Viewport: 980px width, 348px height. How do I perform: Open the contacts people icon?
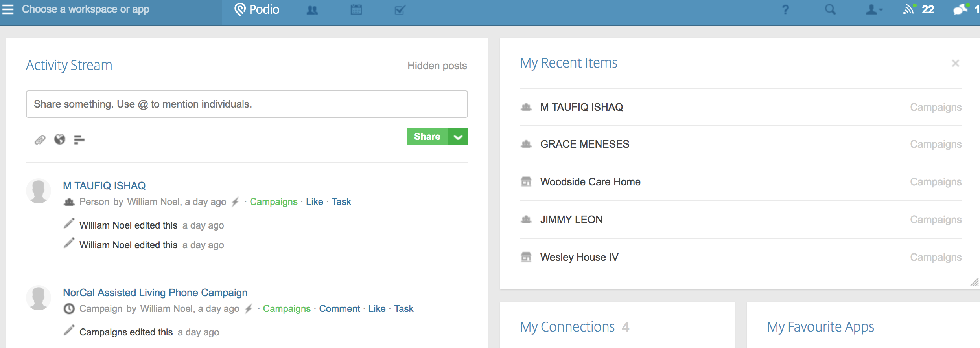tap(312, 10)
